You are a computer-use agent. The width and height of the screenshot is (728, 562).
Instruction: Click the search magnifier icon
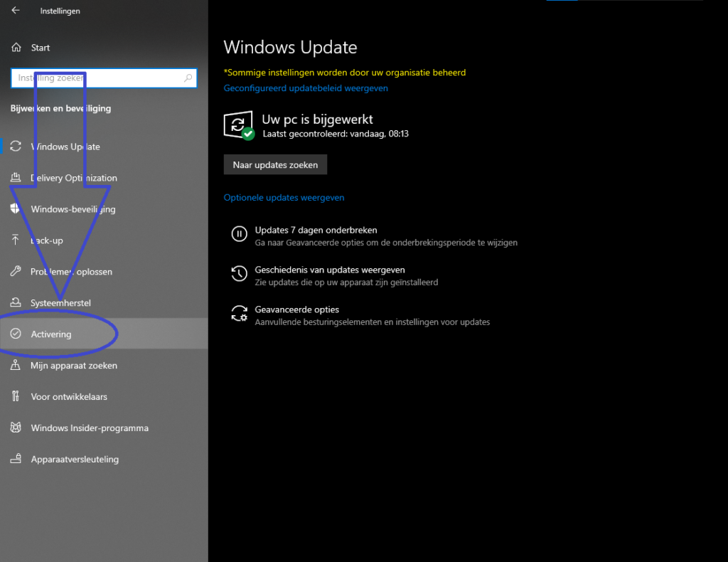pos(188,78)
